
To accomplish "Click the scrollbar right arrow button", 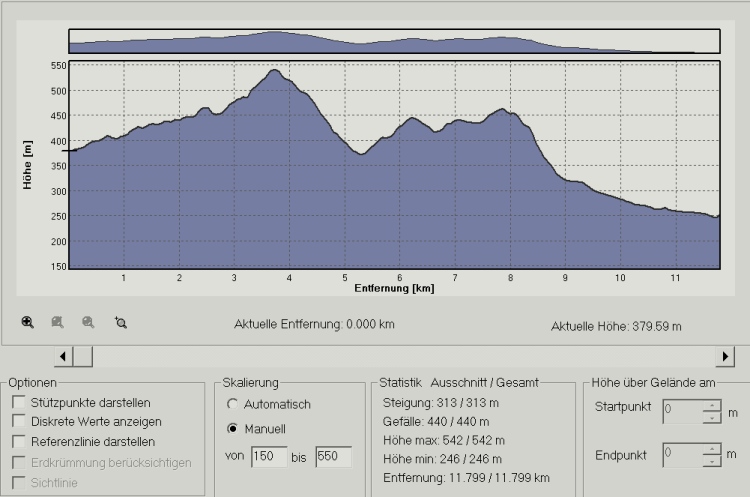I will pyautogui.click(x=725, y=356).
